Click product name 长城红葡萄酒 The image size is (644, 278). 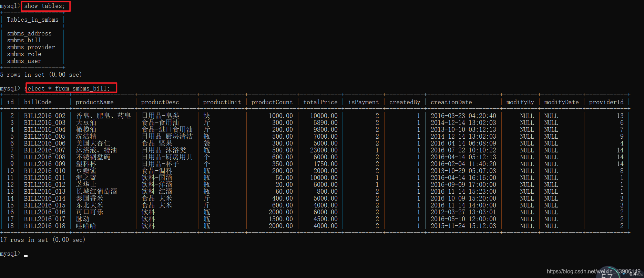(x=96, y=192)
